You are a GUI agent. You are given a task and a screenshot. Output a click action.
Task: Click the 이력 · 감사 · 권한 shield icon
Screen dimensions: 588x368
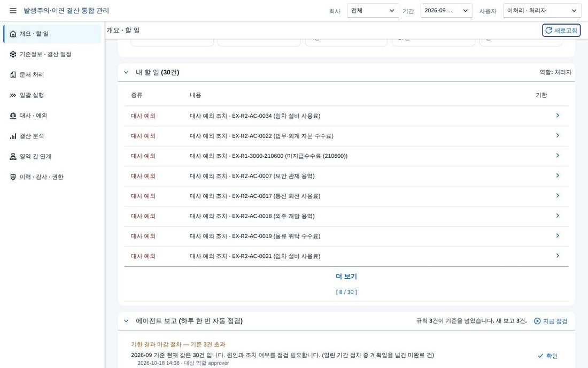coord(13,177)
